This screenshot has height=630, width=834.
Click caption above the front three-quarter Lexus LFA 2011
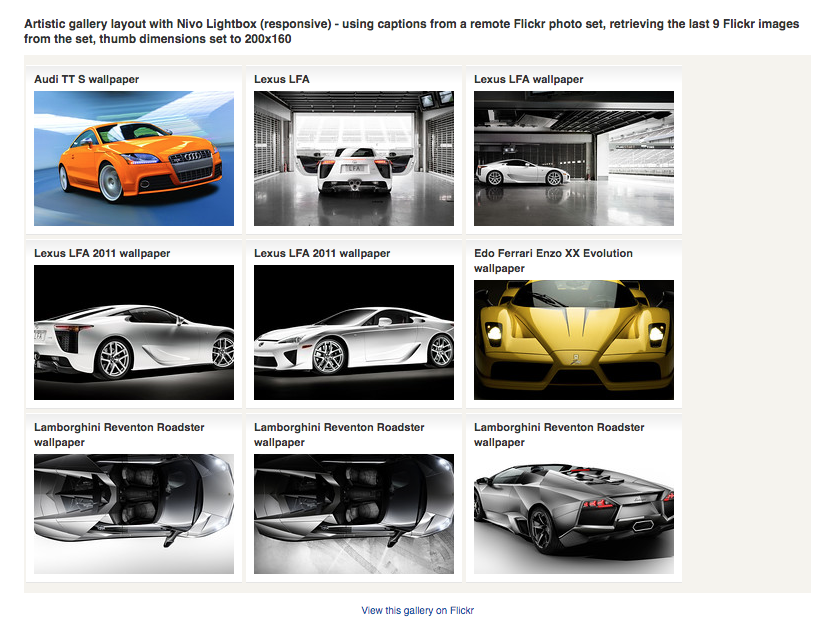tap(322, 253)
